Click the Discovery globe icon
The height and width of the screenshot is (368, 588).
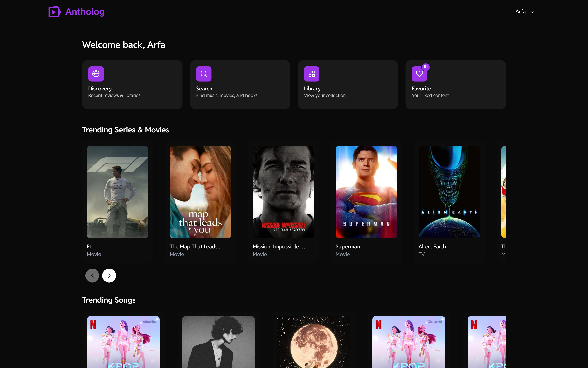click(x=96, y=74)
